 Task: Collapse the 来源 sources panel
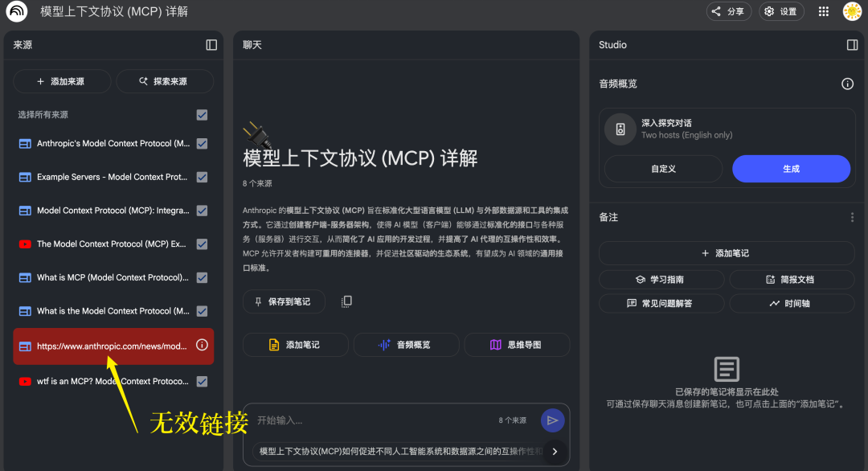(211, 45)
